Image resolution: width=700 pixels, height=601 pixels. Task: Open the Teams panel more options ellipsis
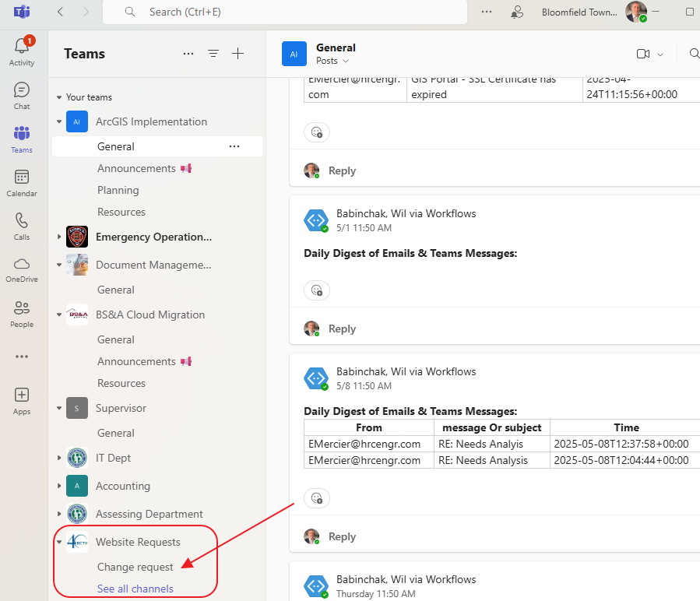pos(188,54)
